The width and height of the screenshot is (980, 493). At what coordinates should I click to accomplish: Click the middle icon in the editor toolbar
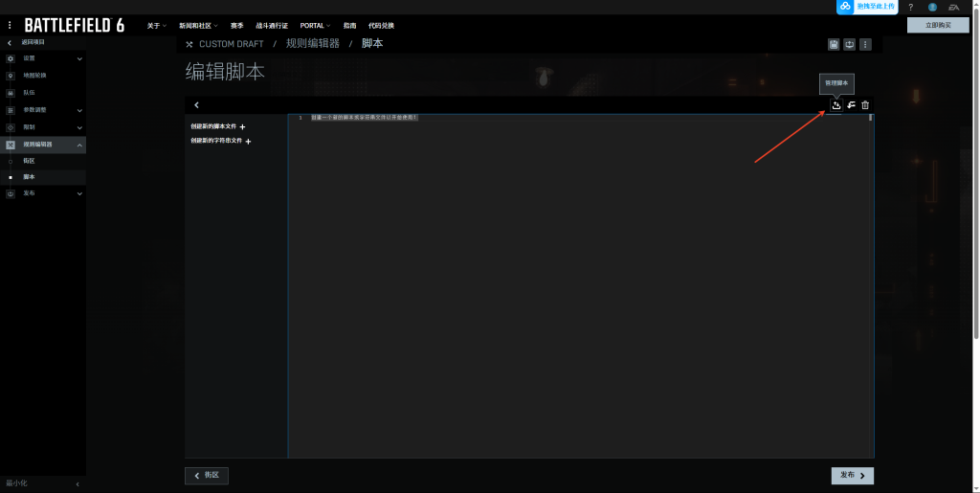click(x=851, y=105)
